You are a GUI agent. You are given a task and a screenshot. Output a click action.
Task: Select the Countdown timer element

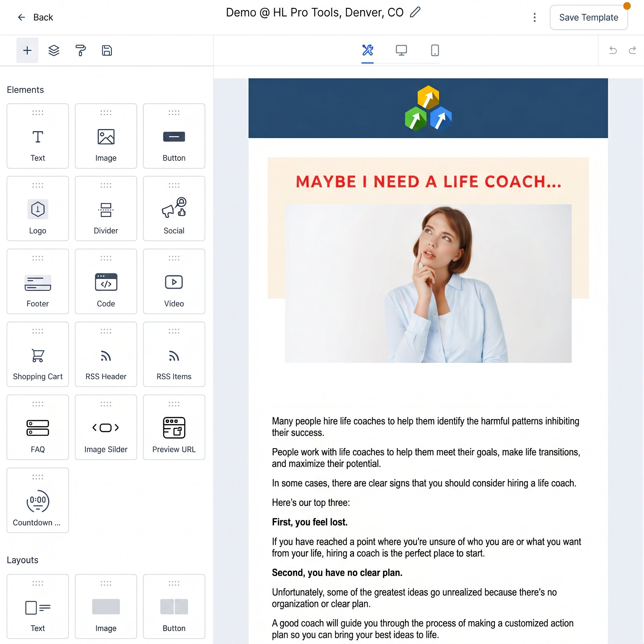[x=38, y=500]
